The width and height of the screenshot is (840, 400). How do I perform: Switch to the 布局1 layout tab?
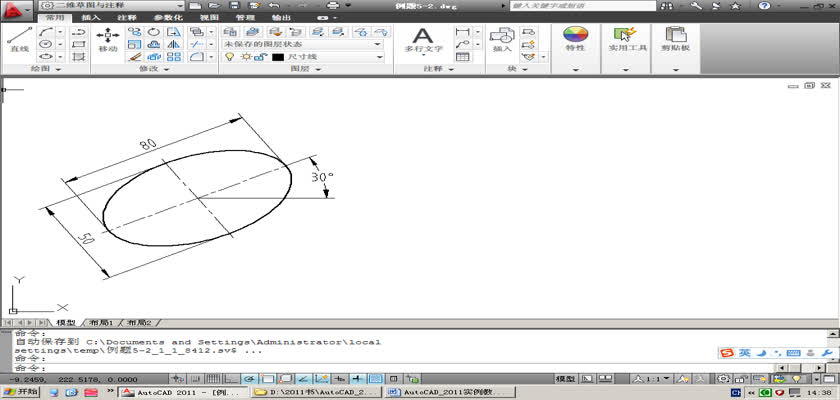[x=101, y=323]
